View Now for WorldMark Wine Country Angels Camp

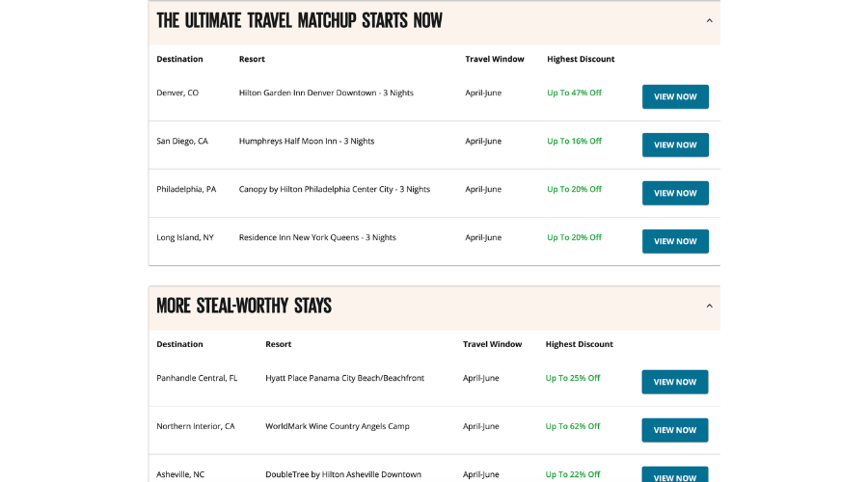point(674,430)
